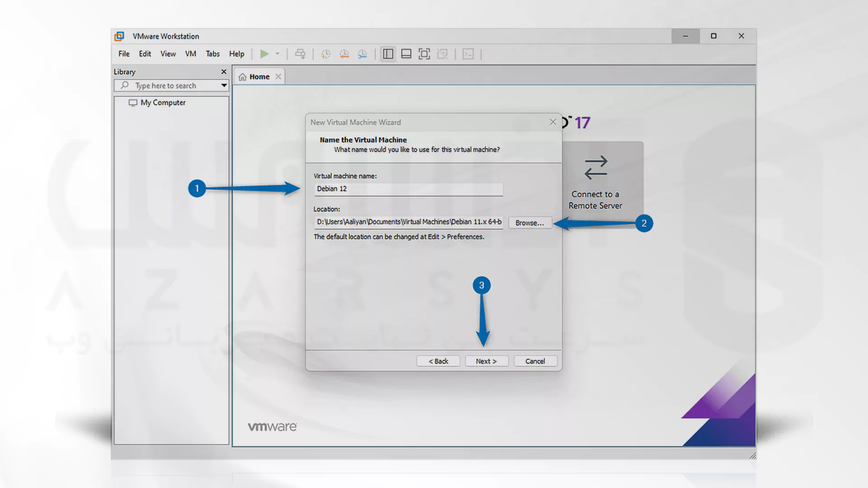Click the Enter Full Screen icon
This screenshot has height=488, width=868.
pos(424,54)
